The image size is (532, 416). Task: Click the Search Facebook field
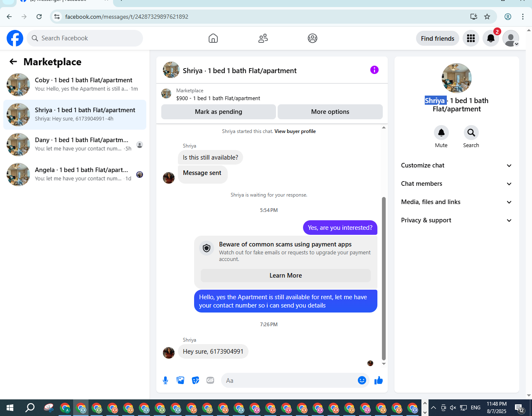tap(85, 38)
